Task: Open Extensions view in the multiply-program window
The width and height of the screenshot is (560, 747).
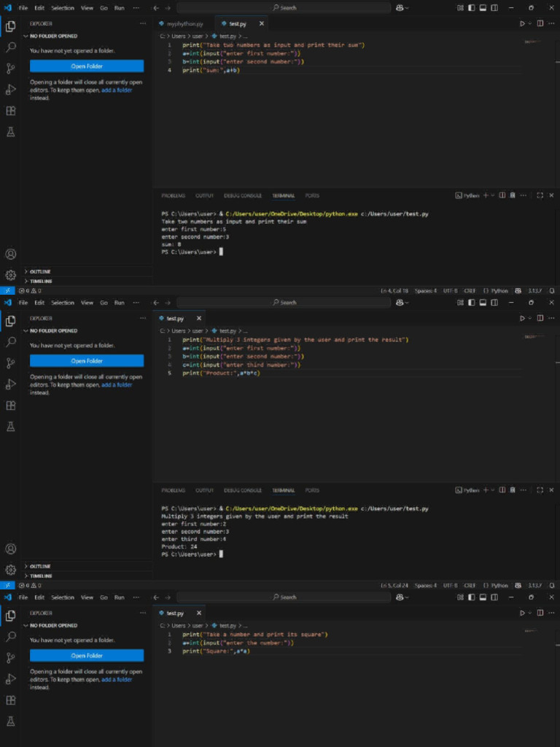Action: pos(10,406)
